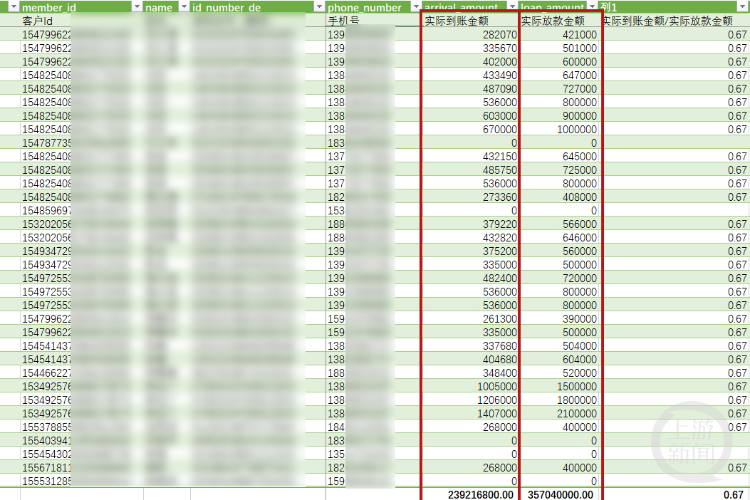
Task: Select the phone_number header cell
Action: coord(374,7)
